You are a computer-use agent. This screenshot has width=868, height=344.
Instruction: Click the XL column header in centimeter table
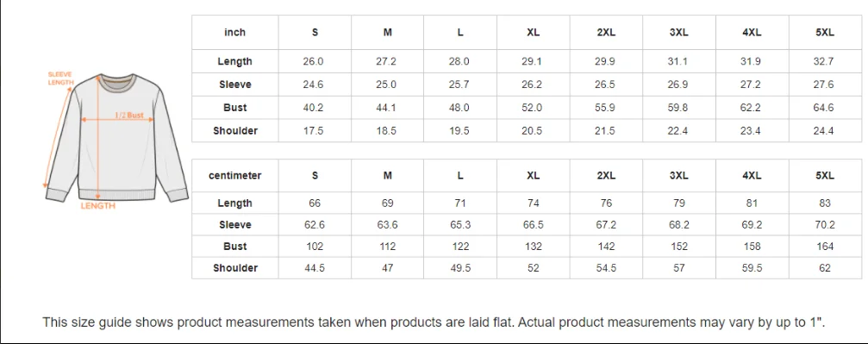pyautogui.click(x=533, y=175)
